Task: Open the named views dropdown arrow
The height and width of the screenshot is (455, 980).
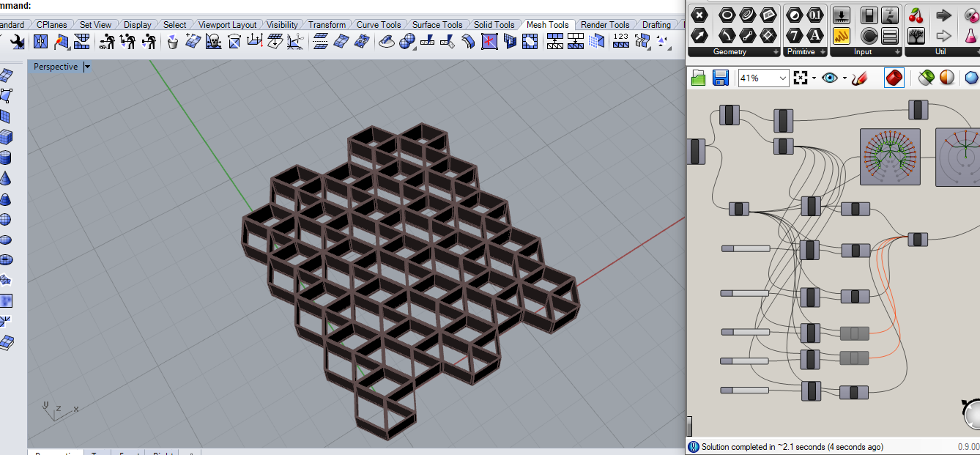Action: coord(844,78)
